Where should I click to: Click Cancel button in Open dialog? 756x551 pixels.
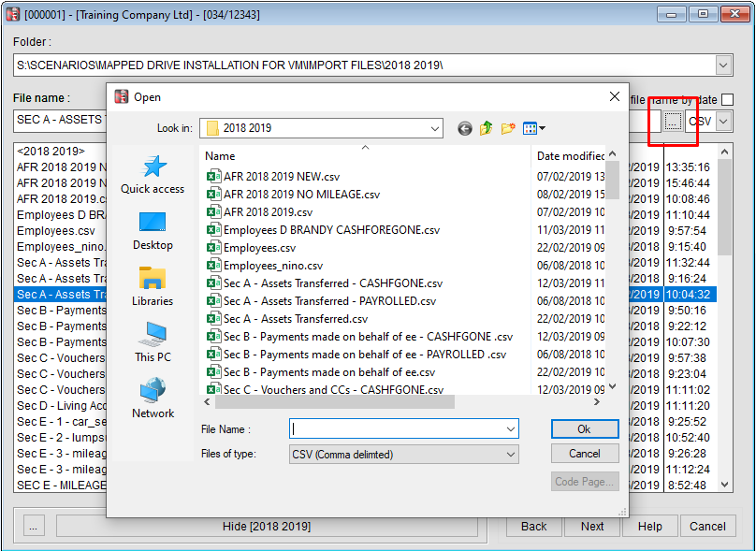[585, 454]
